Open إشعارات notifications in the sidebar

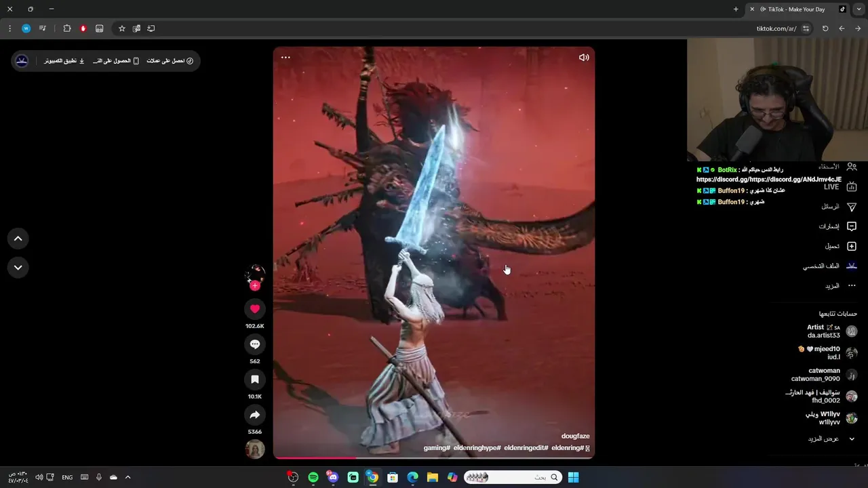pos(837,226)
